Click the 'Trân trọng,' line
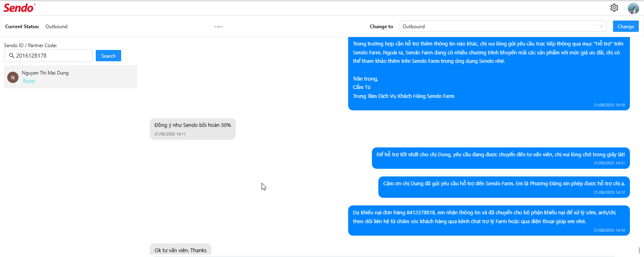 (x=365, y=79)
